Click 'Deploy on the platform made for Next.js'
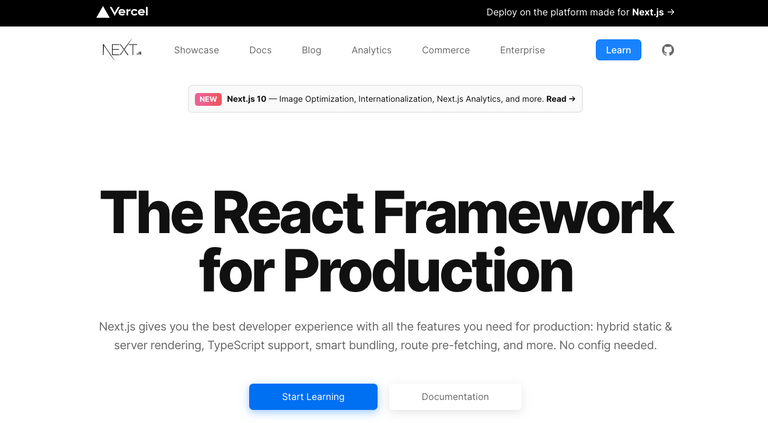768x423 pixels. click(x=575, y=12)
